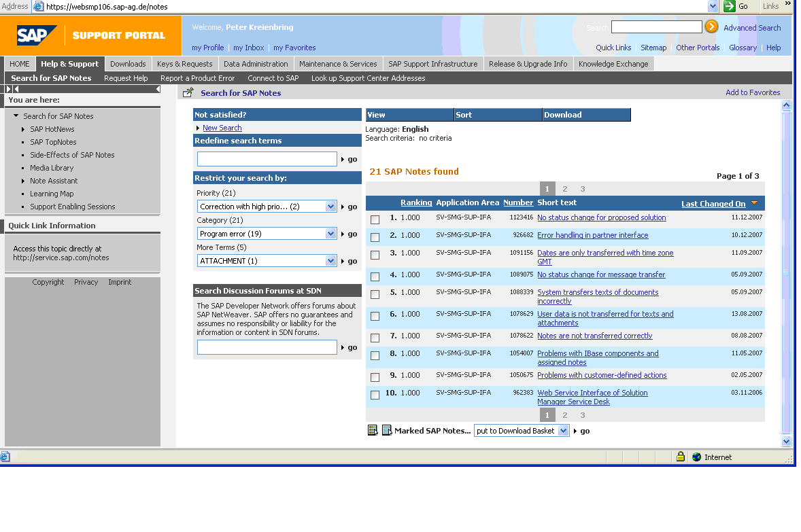Viewport: 801px width, 532px height.
Task: Go to results page 2 at top
Action: (x=564, y=189)
